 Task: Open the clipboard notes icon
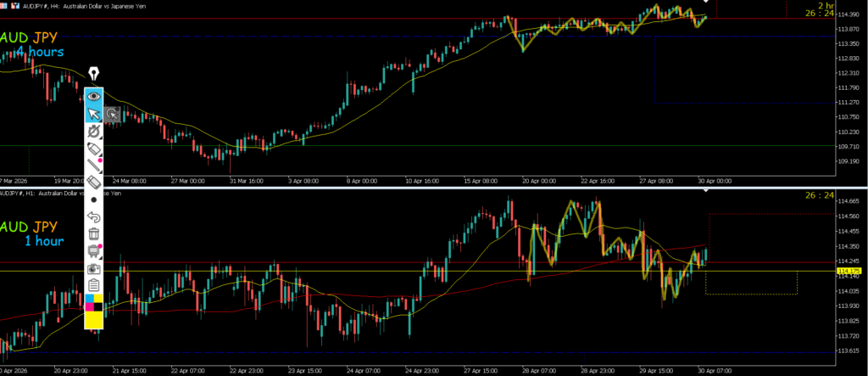pos(94,284)
